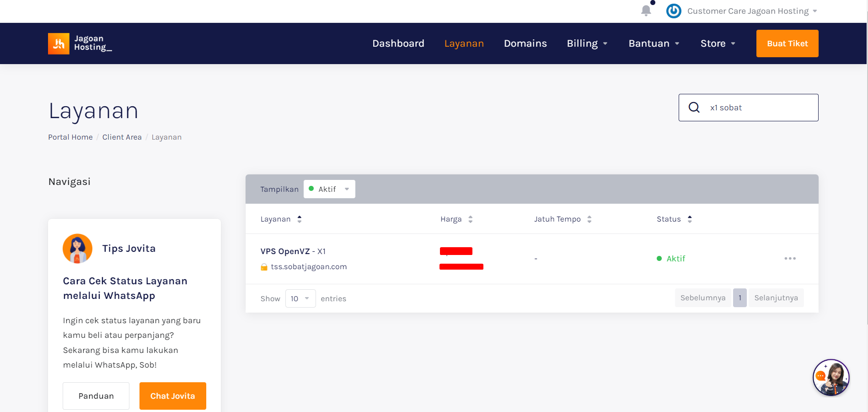Follow the Client Area breadcrumb

[122, 137]
